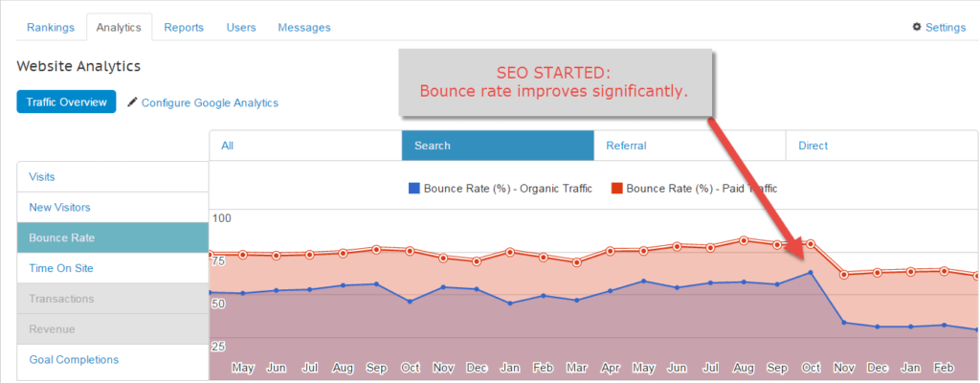Click the 25 y-axis label
The height and width of the screenshot is (383, 980).
216,346
